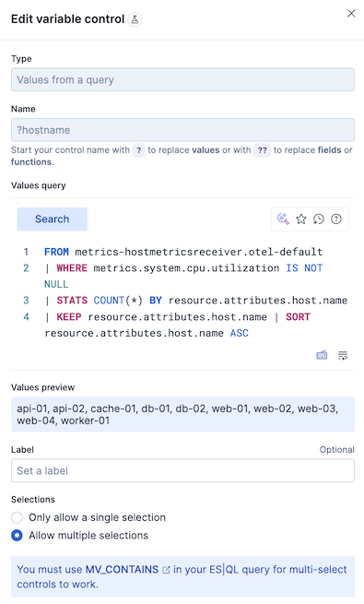Click the keyboard shortcuts icon below editor
Image resolution: width=364 pixels, height=604 pixels.
click(x=322, y=355)
